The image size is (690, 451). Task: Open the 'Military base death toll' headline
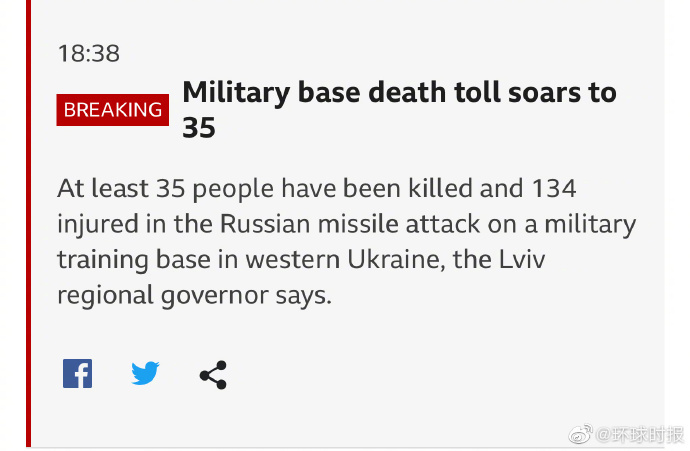coord(398,93)
